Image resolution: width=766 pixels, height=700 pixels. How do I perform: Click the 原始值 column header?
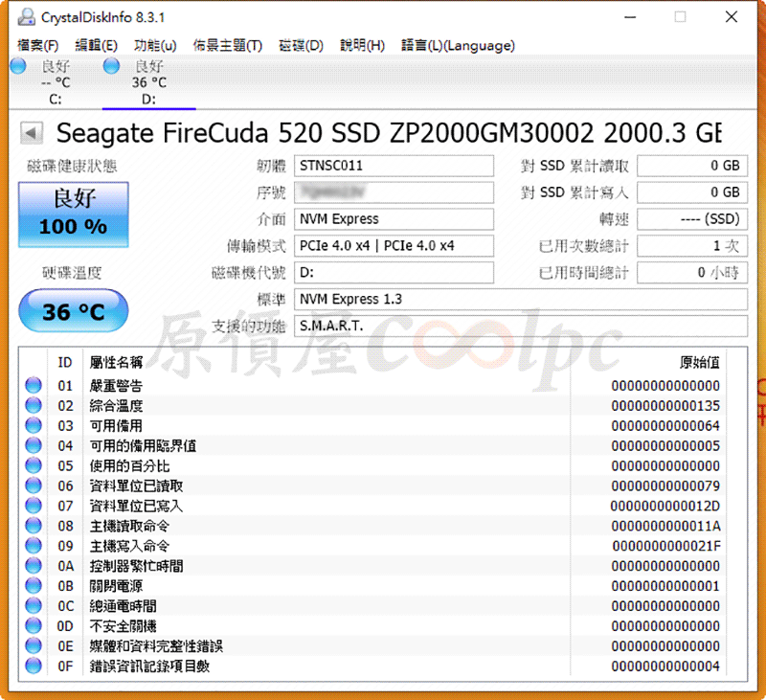[700, 362]
